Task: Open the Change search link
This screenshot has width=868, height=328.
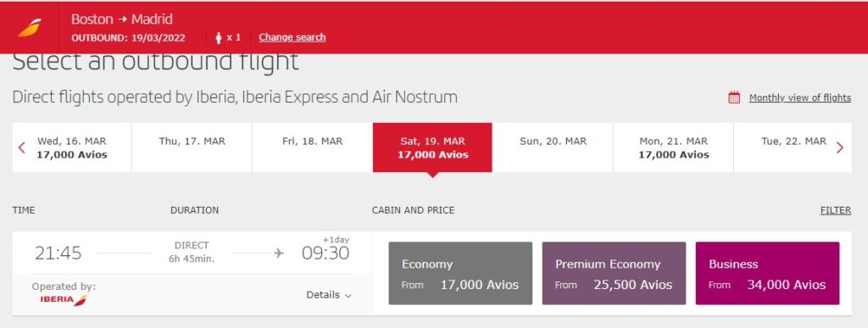Action: point(292,37)
